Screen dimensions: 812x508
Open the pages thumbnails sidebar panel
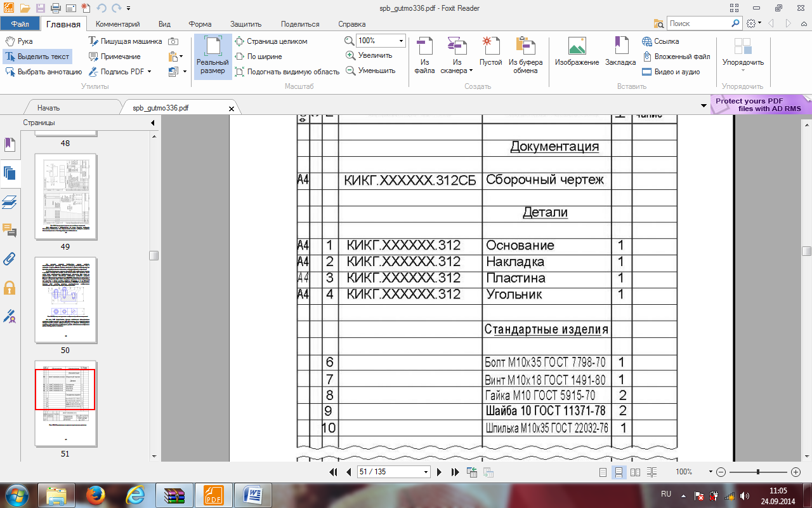10,173
